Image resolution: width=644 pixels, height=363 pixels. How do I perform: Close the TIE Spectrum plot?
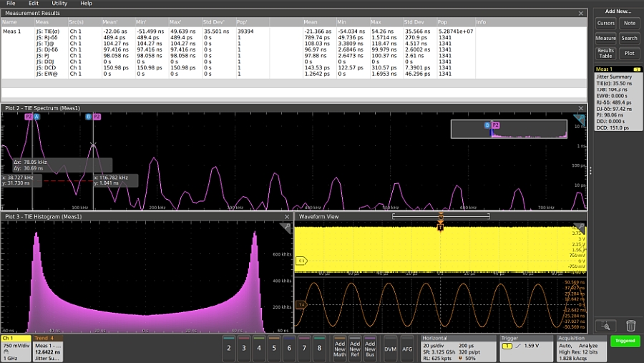[x=580, y=108]
